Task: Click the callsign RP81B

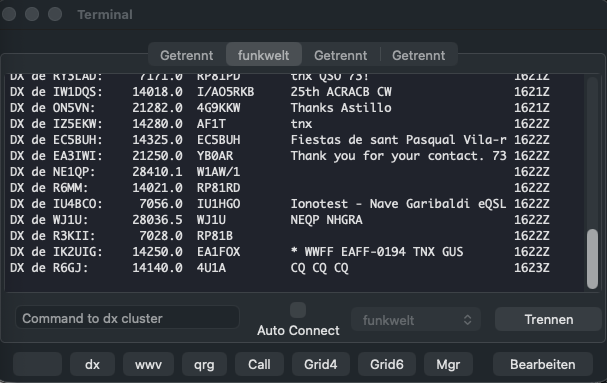Action: 215,236
